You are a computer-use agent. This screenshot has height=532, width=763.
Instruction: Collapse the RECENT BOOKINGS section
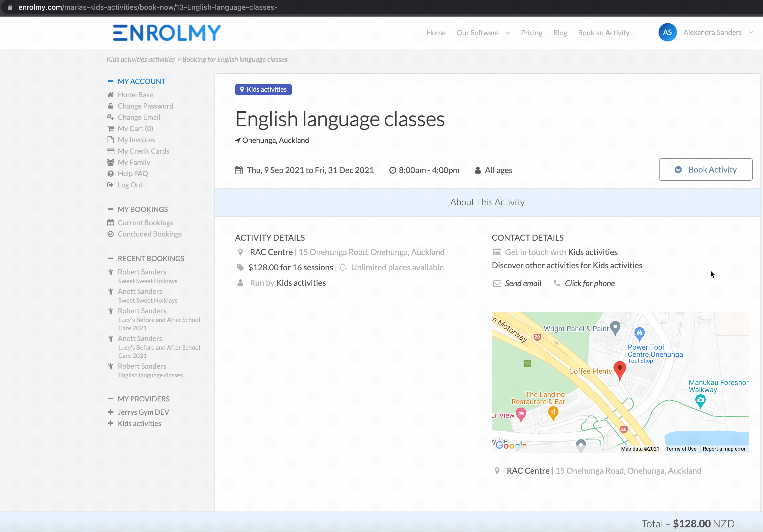click(x=110, y=258)
